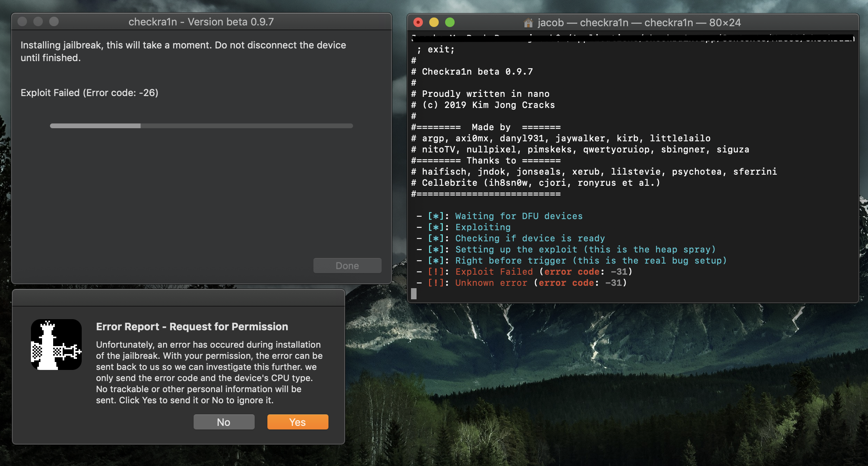Click the 'checkra1n - Version beta 0.9.7' title bar

(202, 22)
